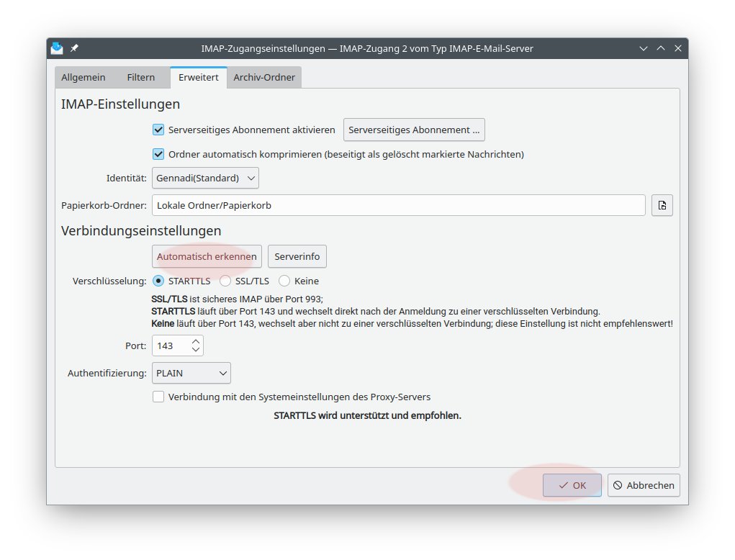Click the Verbindungseinstellungen heading
The image size is (735, 560).
pyautogui.click(x=141, y=230)
